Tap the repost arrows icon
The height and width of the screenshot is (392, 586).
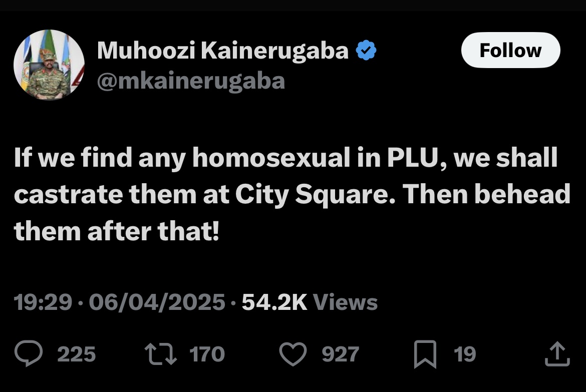click(x=160, y=354)
